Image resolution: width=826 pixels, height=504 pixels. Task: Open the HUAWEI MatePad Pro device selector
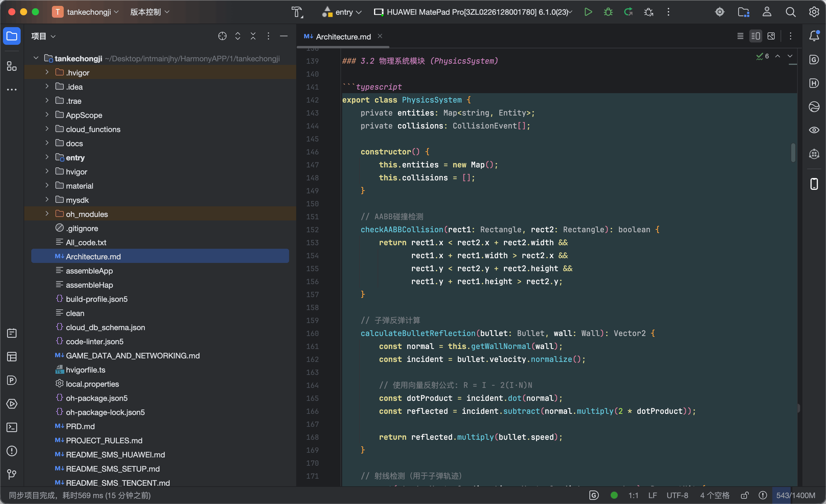473,12
